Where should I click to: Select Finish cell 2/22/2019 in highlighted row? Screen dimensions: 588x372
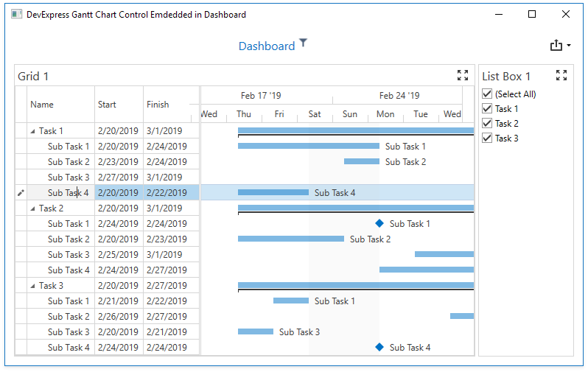click(172, 193)
